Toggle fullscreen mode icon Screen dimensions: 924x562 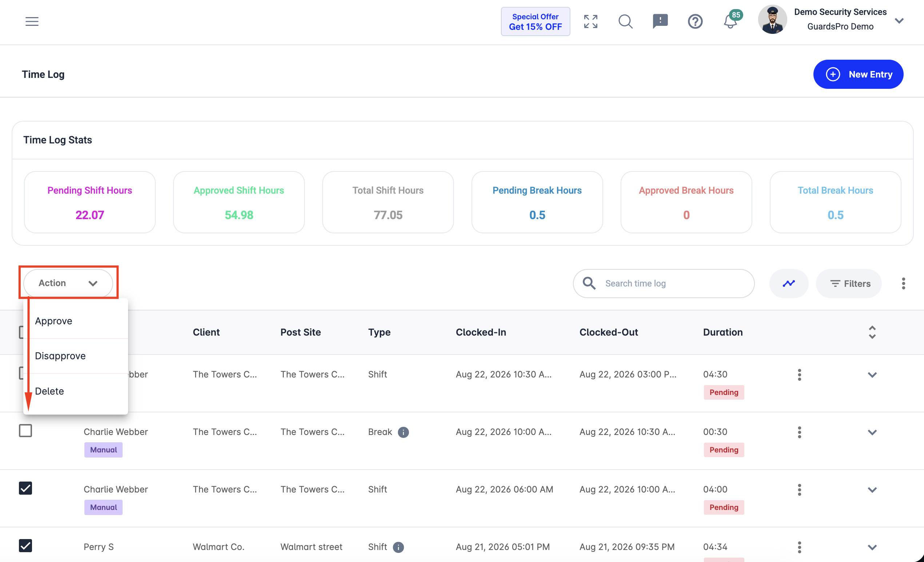pyautogui.click(x=591, y=21)
